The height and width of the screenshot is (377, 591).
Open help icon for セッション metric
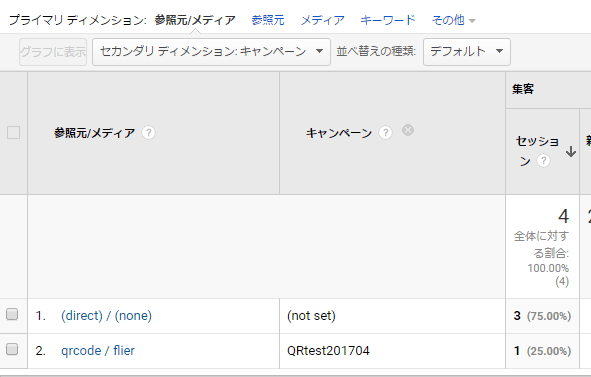click(x=543, y=161)
